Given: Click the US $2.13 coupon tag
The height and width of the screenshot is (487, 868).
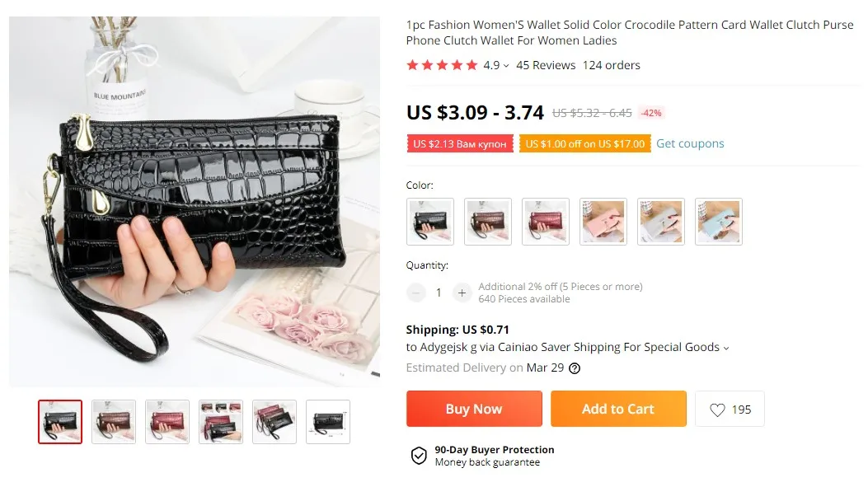Looking at the screenshot, I should (459, 144).
